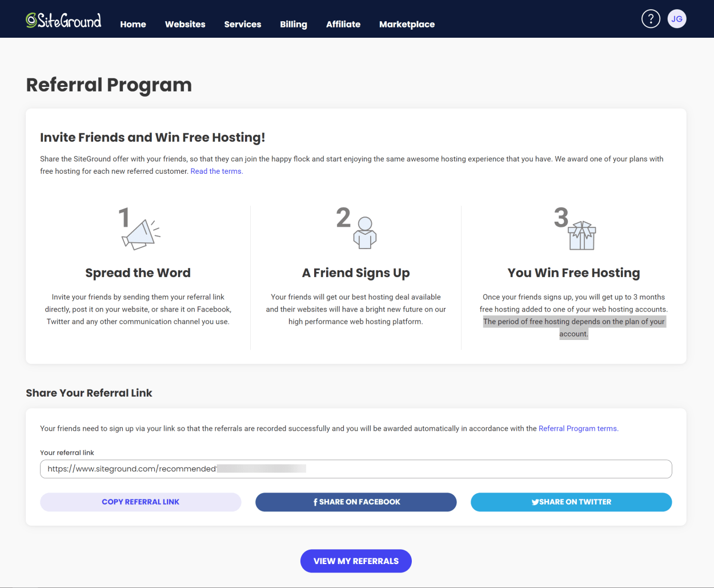This screenshot has height=588, width=714.
Task: Click the View My Referrals button
Action: (x=356, y=561)
